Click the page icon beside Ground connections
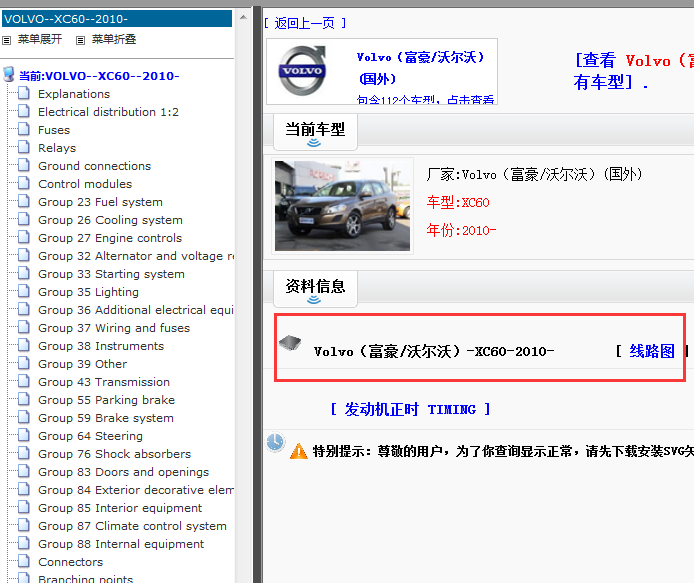Image resolution: width=694 pixels, height=583 pixels. [x=24, y=166]
